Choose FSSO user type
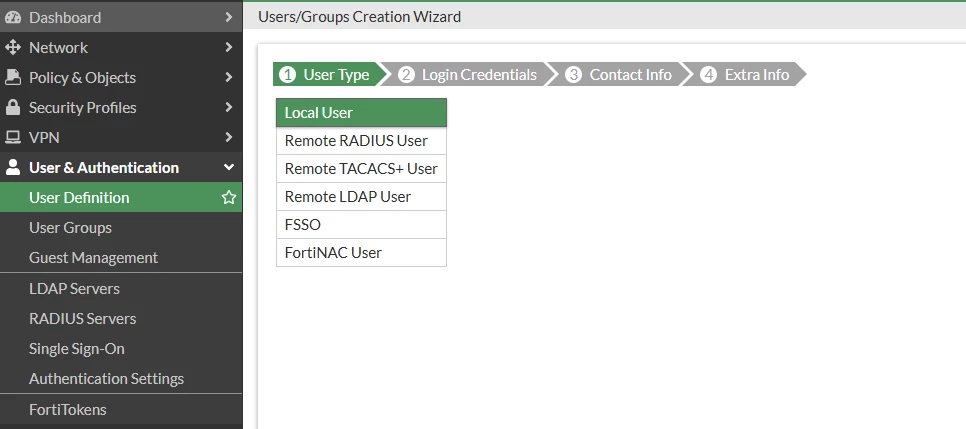 361,224
